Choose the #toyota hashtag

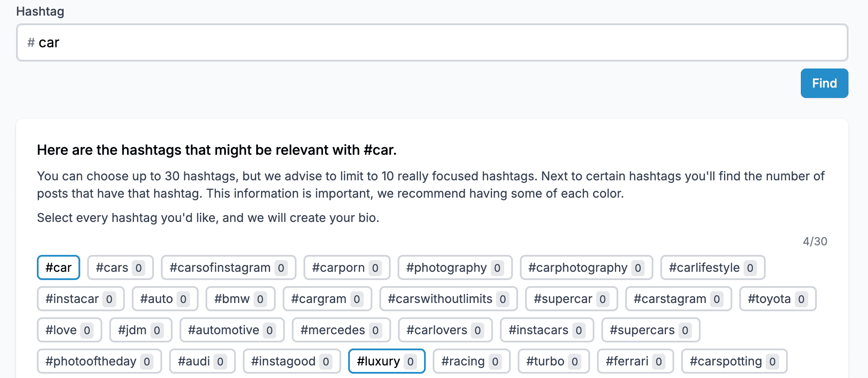[x=777, y=299]
